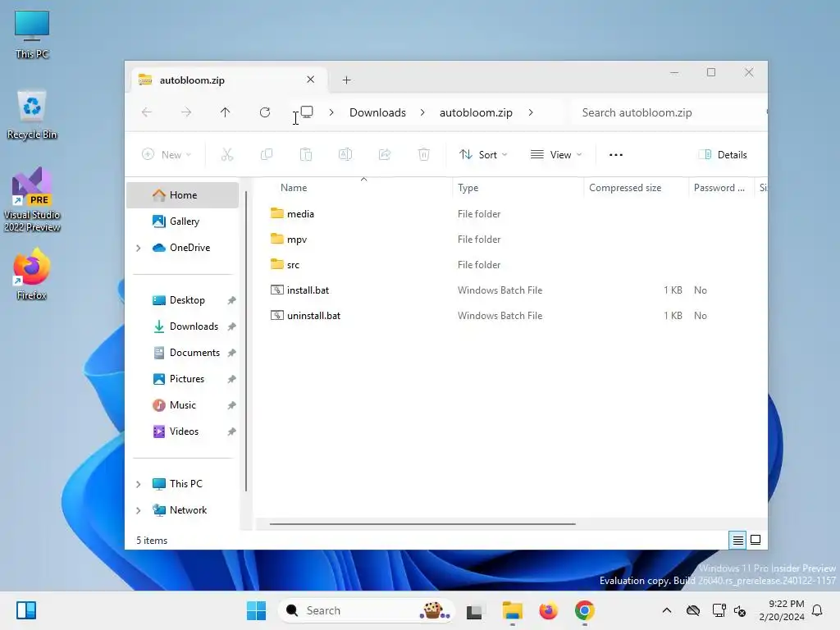Click the pin icon next to Desktop
The width and height of the screenshot is (840, 630).
(x=231, y=300)
